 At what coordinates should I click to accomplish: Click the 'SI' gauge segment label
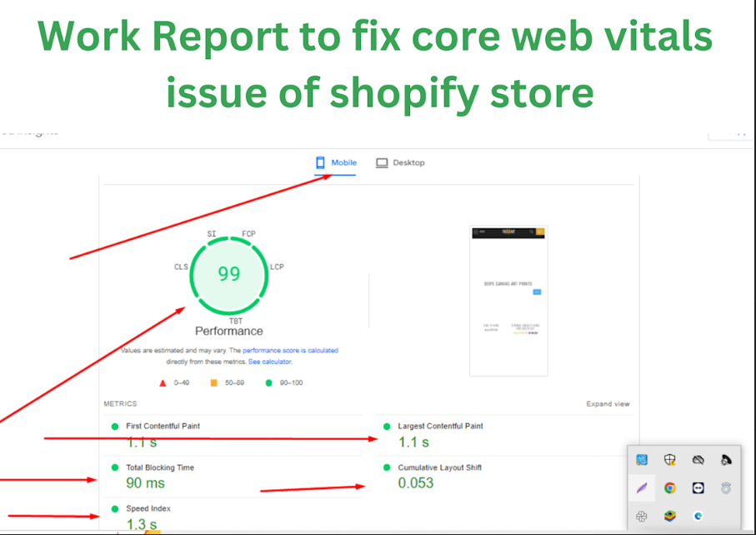click(x=212, y=234)
